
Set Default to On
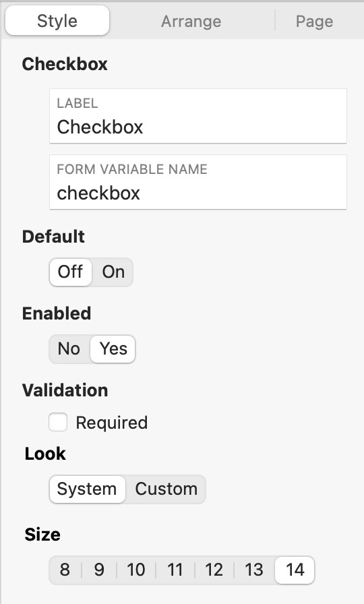pyautogui.click(x=113, y=272)
